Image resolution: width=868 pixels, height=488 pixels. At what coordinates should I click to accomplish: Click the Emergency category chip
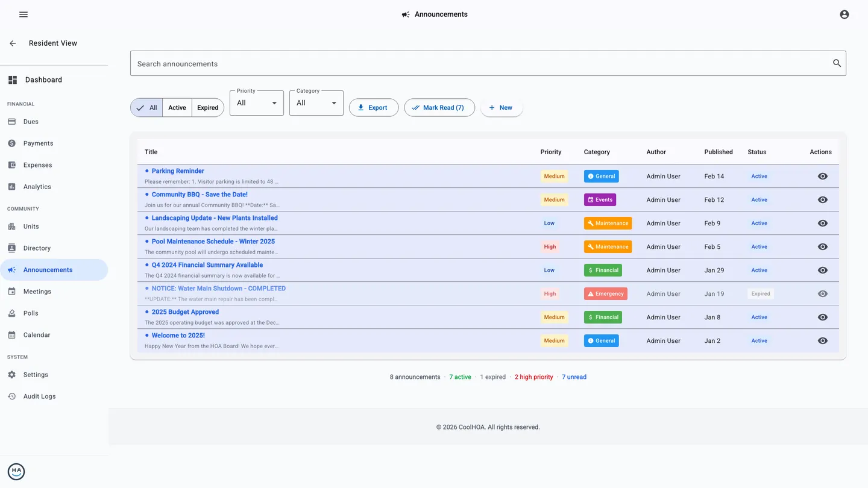pos(605,294)
